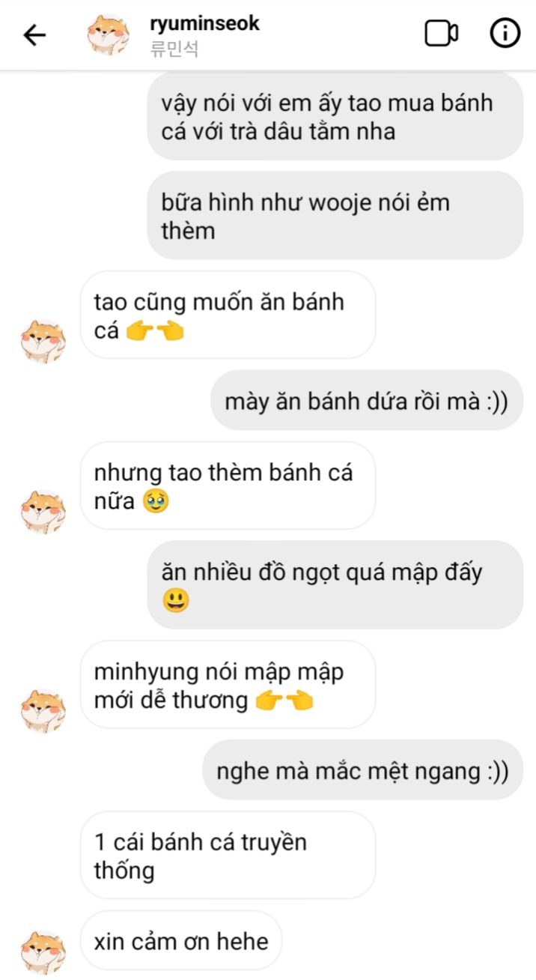Open the header profile avatar
The height and width of the screenshot is (980, 536).
pos(109,34)
